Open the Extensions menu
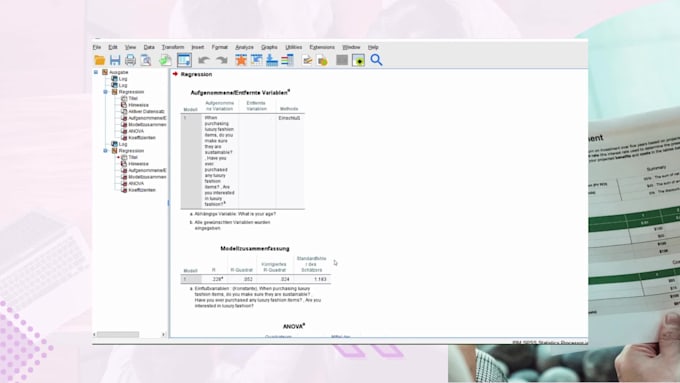This screenshot has width=680, height=383. [322, 47]
